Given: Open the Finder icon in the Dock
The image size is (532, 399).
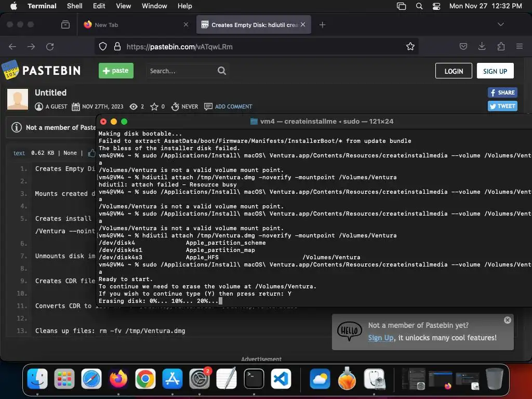Looking at the screenshot, I should coord(37,379).
